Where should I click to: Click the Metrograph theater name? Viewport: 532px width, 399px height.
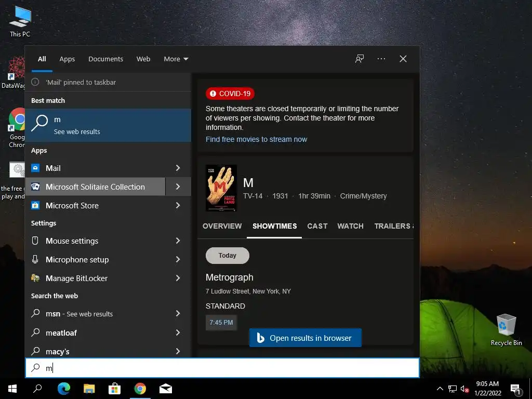coord(229,277)
